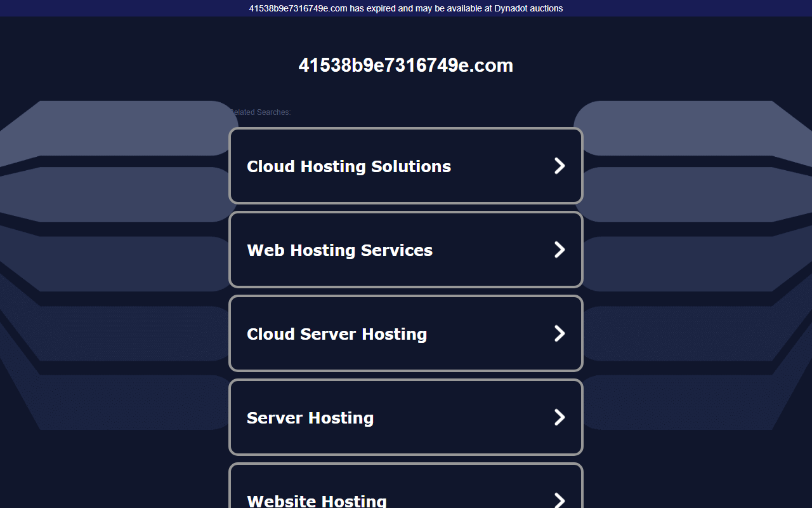Open the Cloud Hosting Solutions link
Screen dimensions: 812x508
point(406,166)
